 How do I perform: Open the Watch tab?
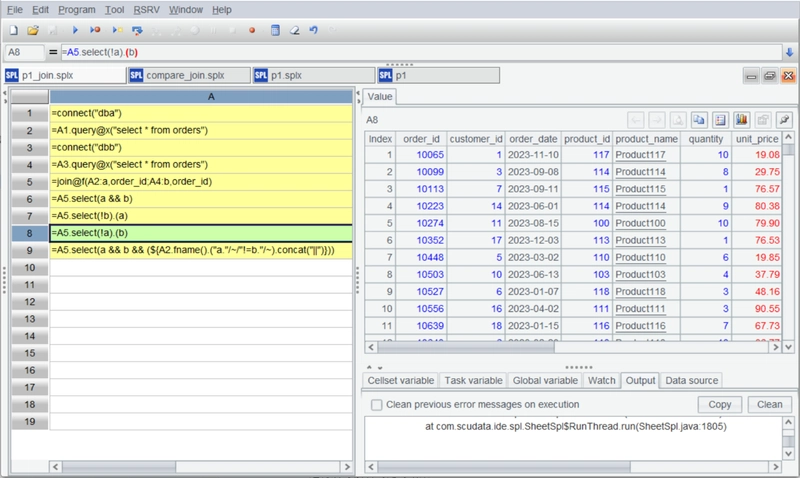tap(602, 381)
